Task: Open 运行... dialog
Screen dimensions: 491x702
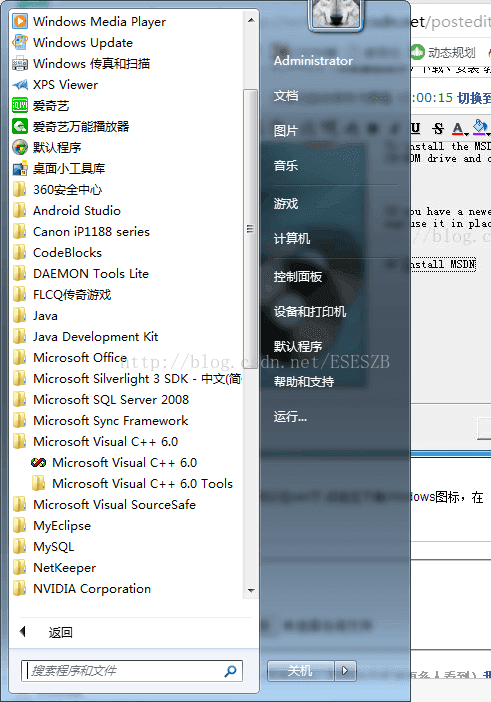Action: (290, 417)
